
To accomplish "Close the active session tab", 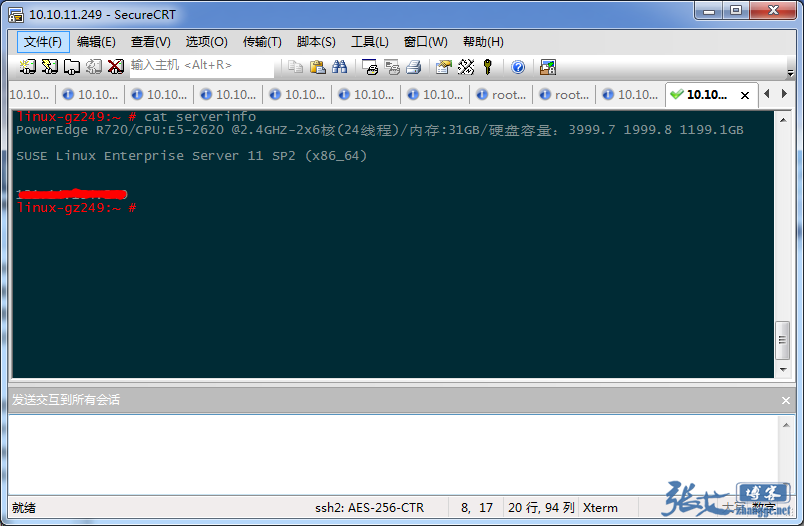I will (745, 95).
